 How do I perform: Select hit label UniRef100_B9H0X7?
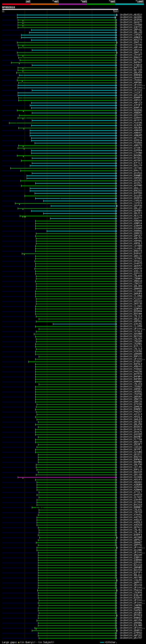[x=131, y=57]
